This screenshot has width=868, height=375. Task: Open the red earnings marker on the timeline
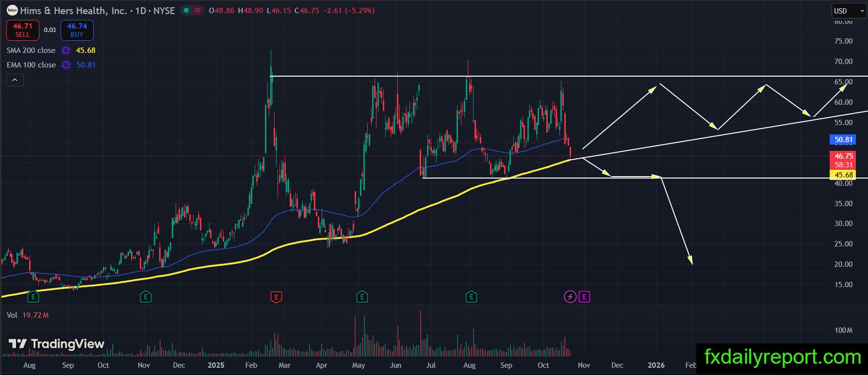coord(276,296)
